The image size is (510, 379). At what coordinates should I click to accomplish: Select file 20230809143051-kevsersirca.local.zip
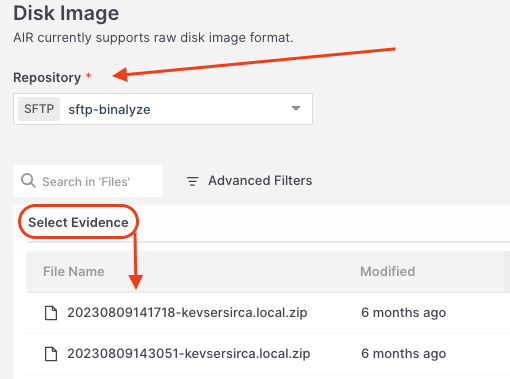(189, 353)
